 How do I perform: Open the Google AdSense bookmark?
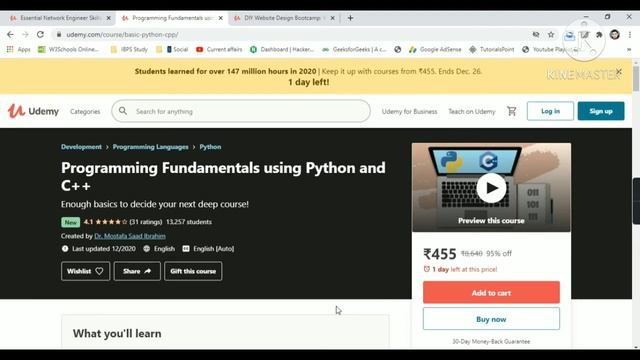coord(435,49)
